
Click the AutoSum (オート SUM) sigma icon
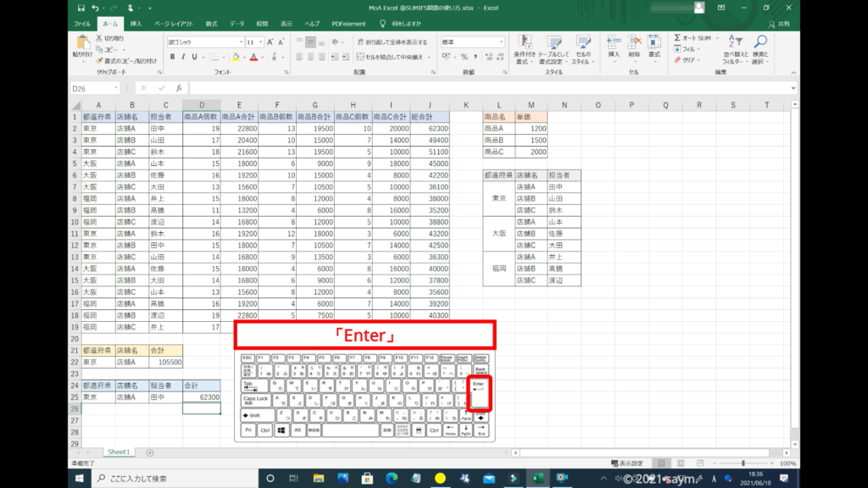[677, 38]
